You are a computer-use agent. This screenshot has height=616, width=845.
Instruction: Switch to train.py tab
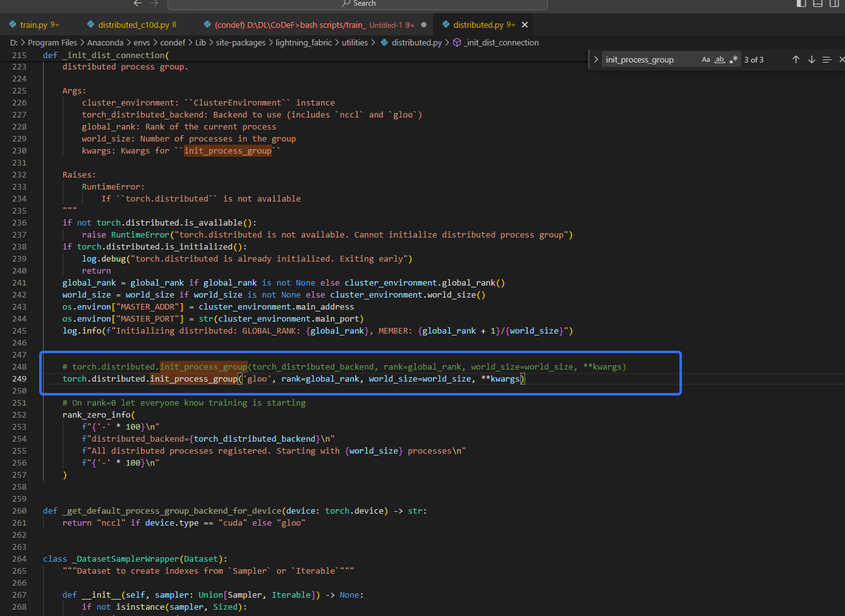(39, 25)
